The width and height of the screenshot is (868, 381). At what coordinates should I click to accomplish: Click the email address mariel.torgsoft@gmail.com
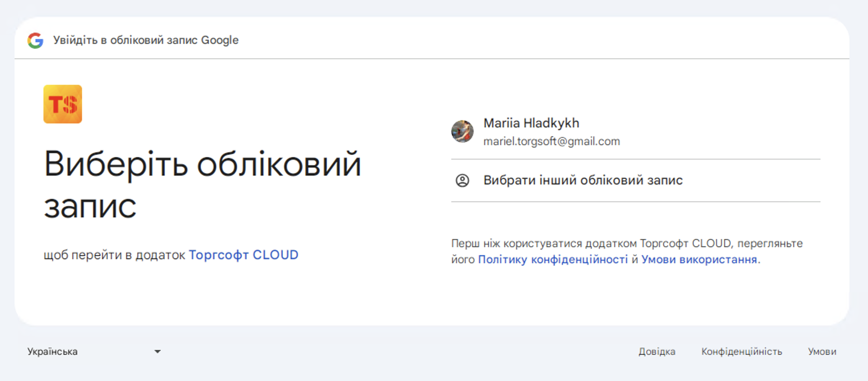tap(552, 141)
